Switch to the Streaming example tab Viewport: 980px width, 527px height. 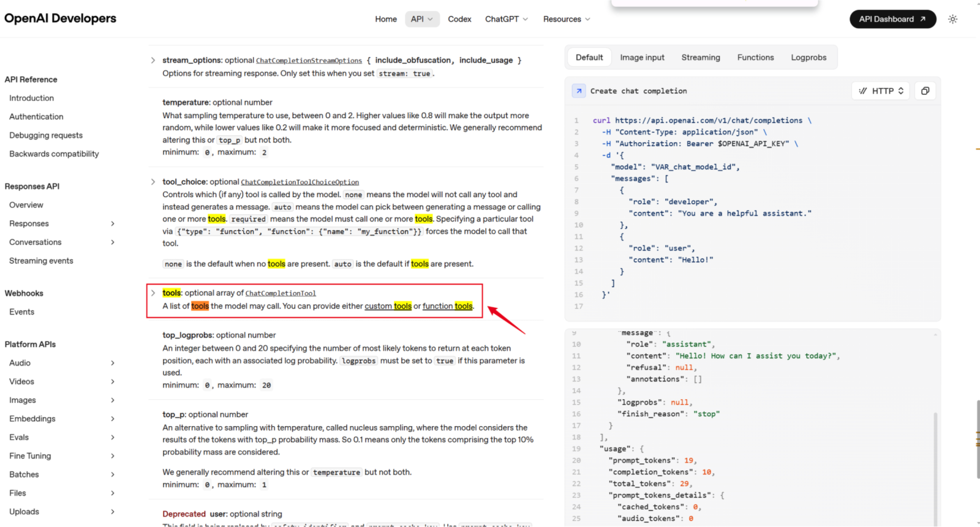(x=701, y=58)
